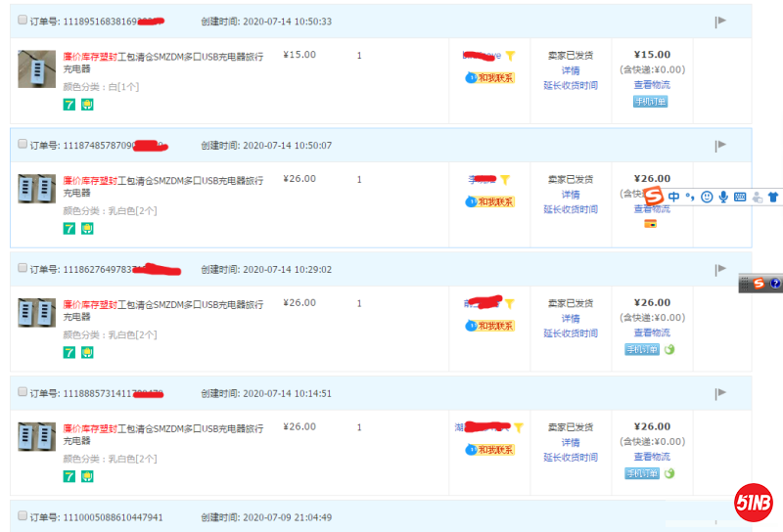Check the box for order created 10:50:07

coord(23,144)
